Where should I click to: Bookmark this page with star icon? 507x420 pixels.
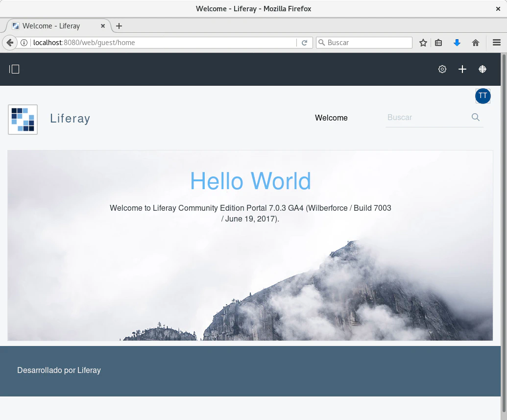pos(423,43)
